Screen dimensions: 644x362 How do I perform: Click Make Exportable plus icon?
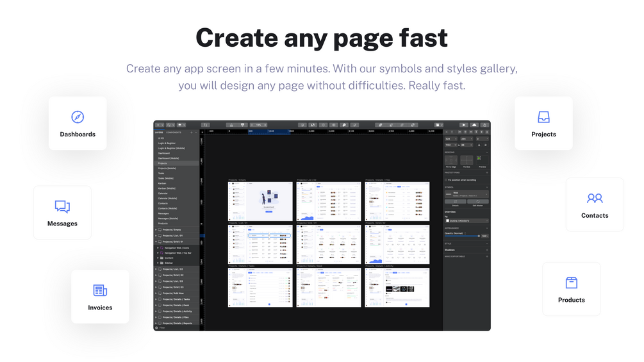point(487,256)
